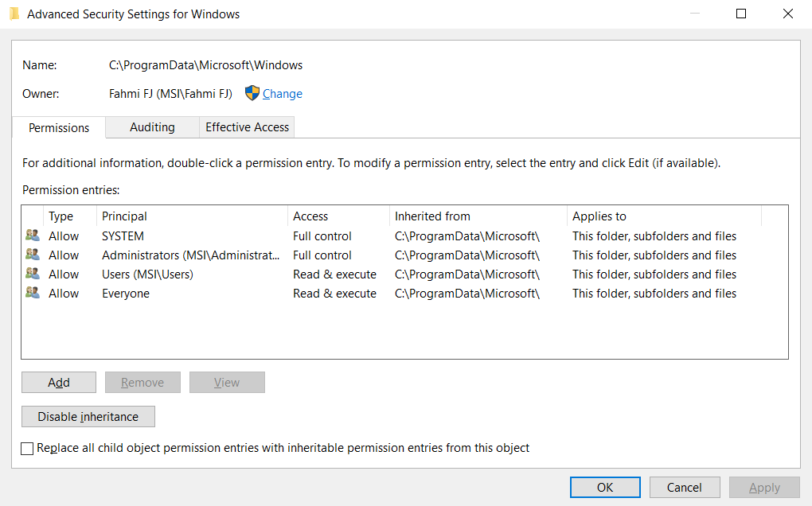Click the user group icon for SYSTEM entry
Viewport: 812px width, 506px height.
[x=32, y=235]
